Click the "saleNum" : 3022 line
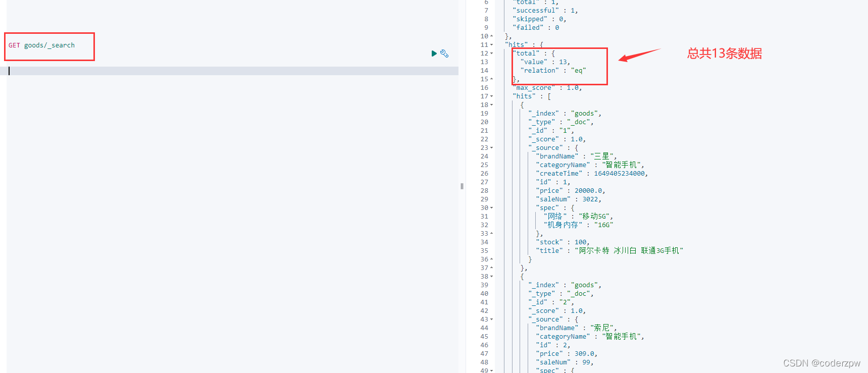 pos(569,199)
